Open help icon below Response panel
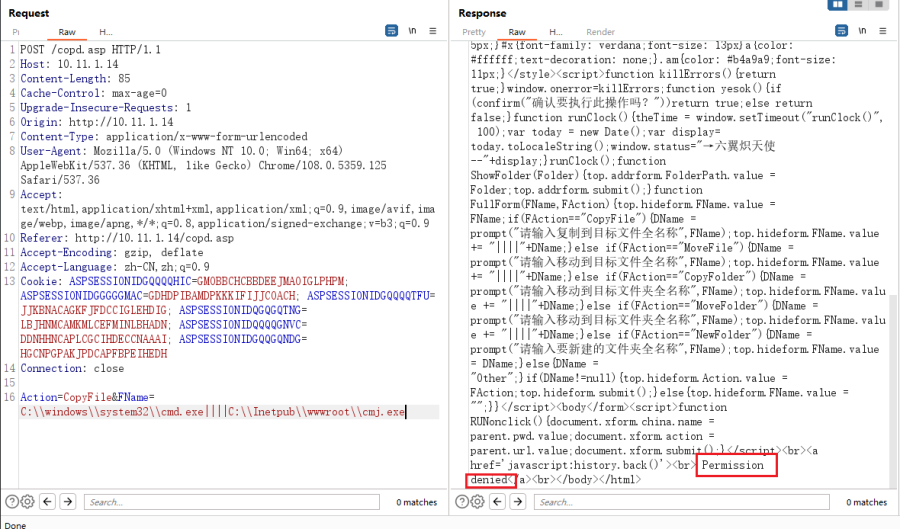900x529 pixels. click(x=461, y=502)
